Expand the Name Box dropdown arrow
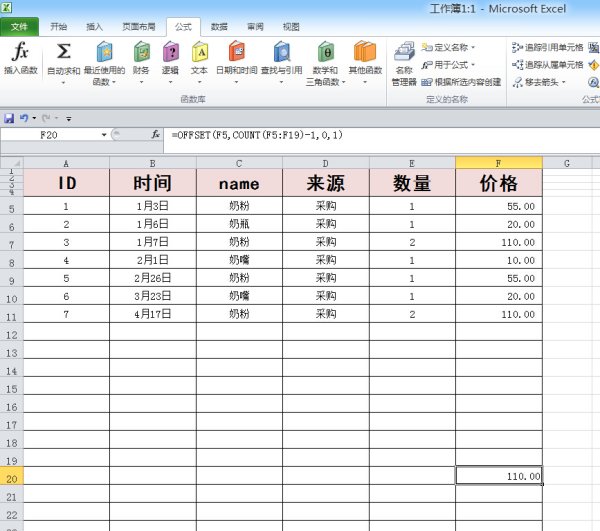 click(104, 134)
